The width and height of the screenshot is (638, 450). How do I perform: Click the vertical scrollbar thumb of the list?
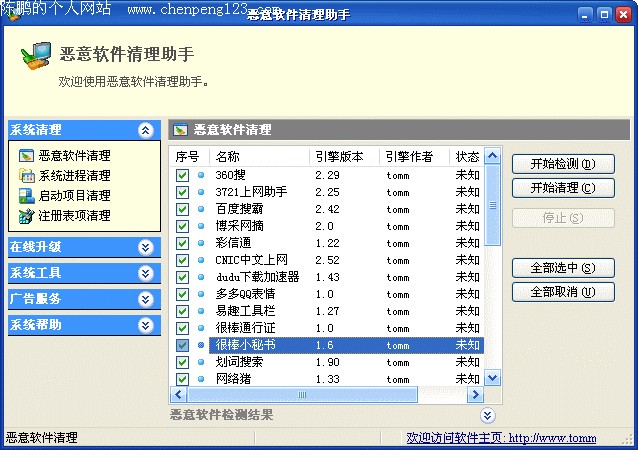[492, 205]
